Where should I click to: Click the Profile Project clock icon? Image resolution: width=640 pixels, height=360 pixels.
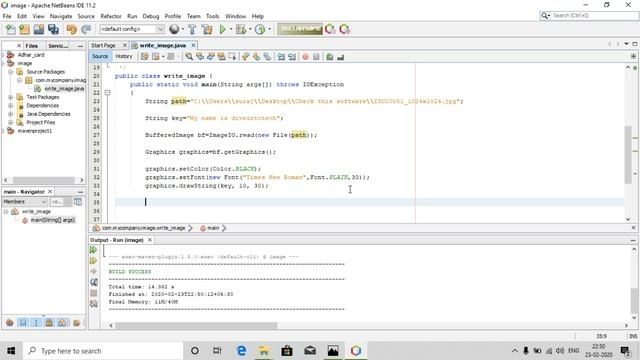260,29
